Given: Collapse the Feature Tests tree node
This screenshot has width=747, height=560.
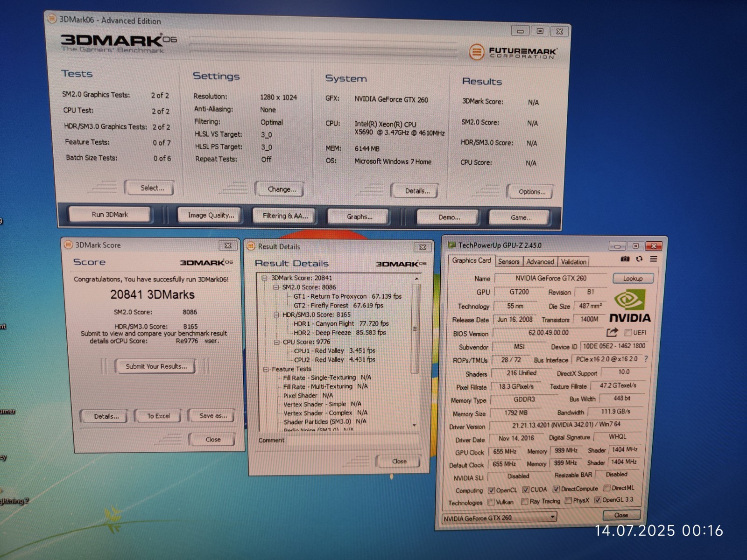Looking at the screenshot, I should [266, 369].
